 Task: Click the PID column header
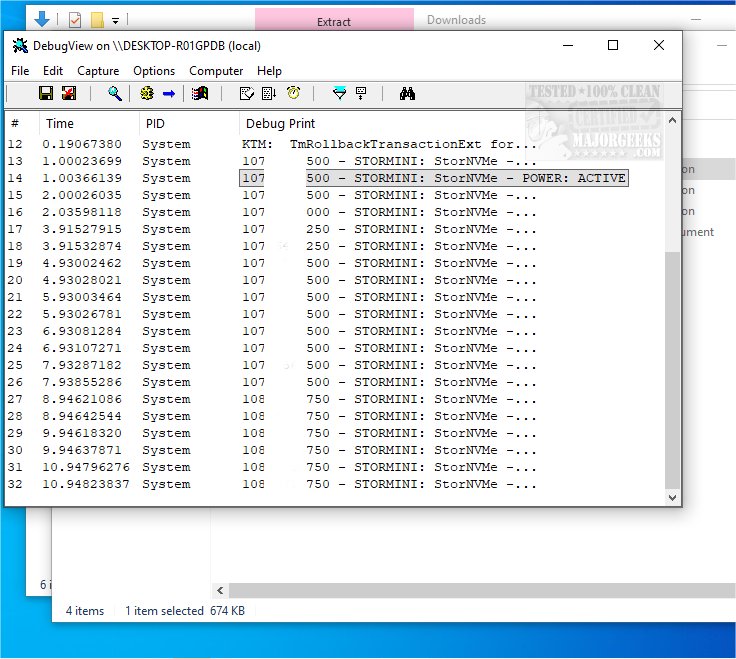pos(189,123)
